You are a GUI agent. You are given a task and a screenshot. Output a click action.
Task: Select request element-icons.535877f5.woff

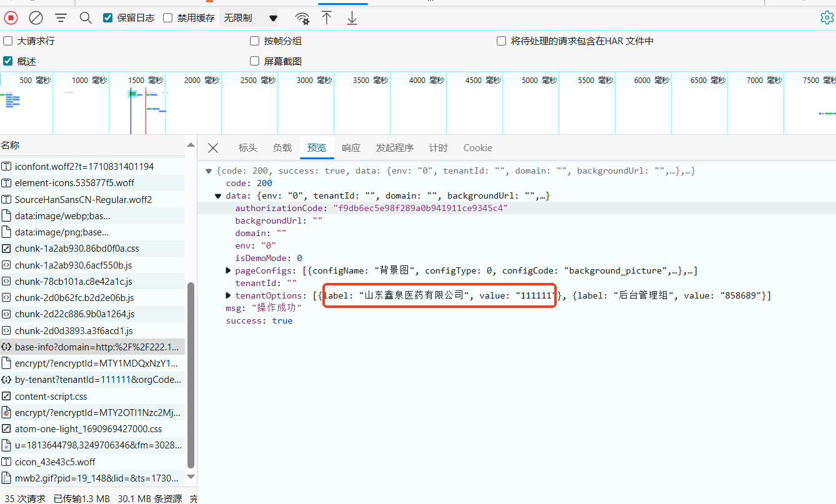tap(92, 183)
